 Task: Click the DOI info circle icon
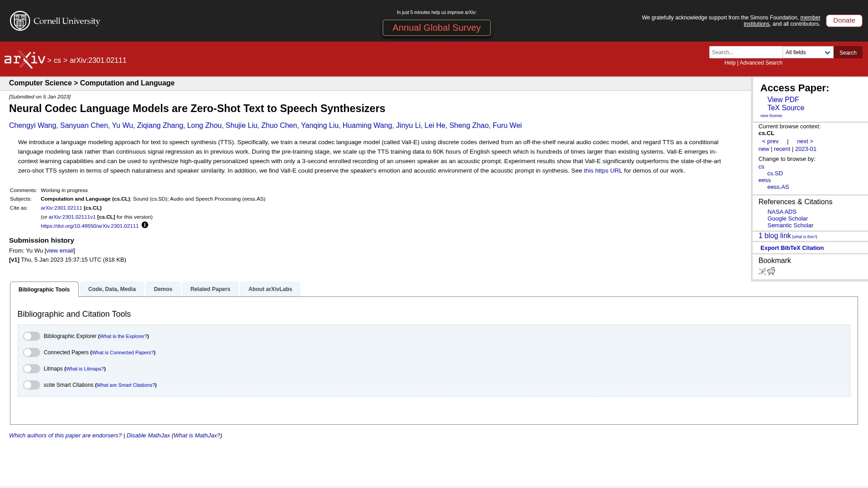(145, 225)
